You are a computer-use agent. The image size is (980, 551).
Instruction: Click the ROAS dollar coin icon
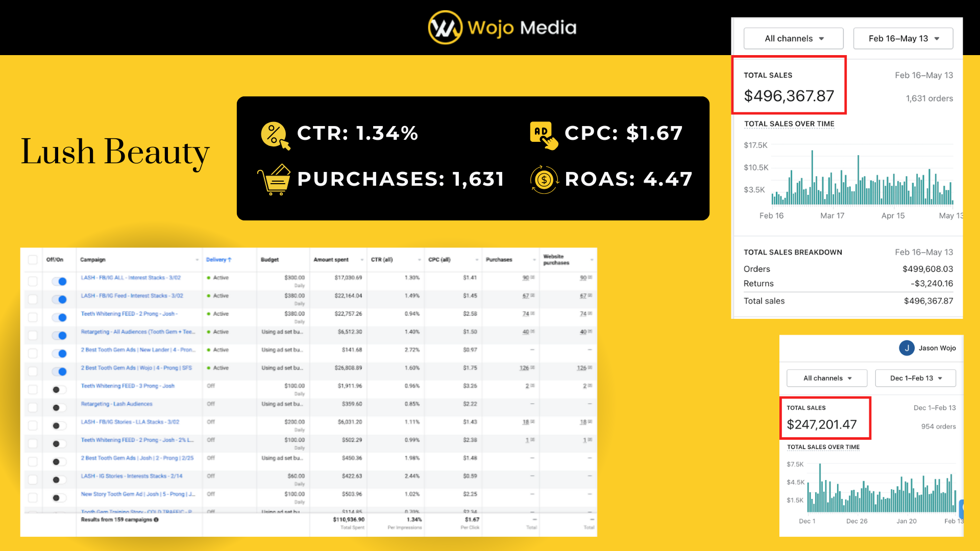(544, 180)
